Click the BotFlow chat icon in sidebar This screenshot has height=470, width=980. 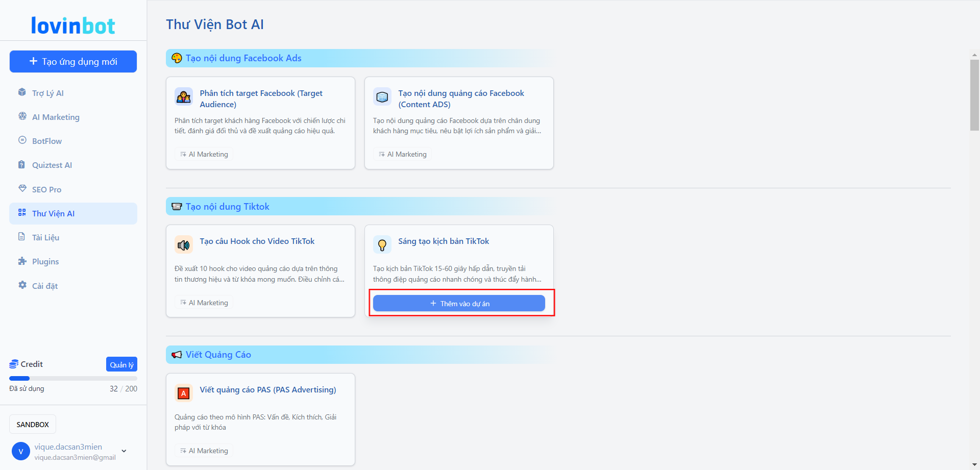[x=22, y=140]
